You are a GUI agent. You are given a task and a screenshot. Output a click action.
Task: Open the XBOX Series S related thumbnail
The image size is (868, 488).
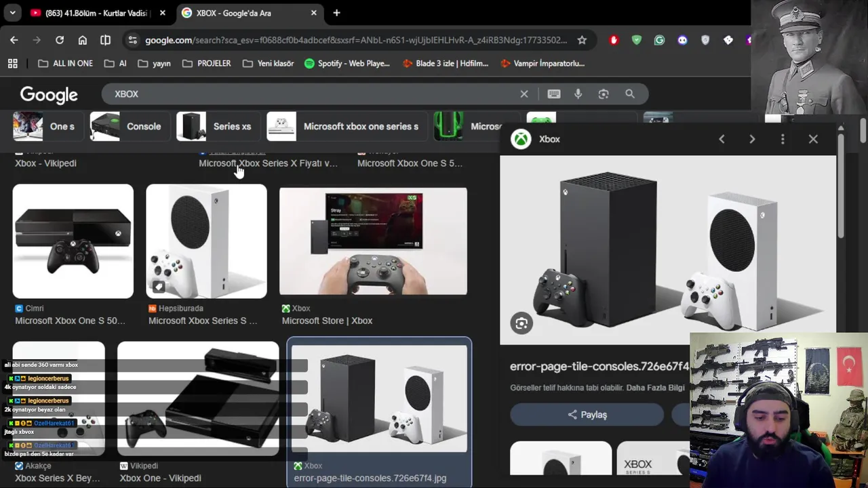654,459
